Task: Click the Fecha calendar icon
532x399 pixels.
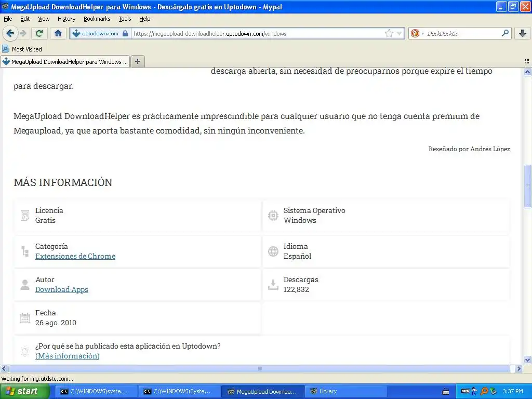Action: click(25, 318)
